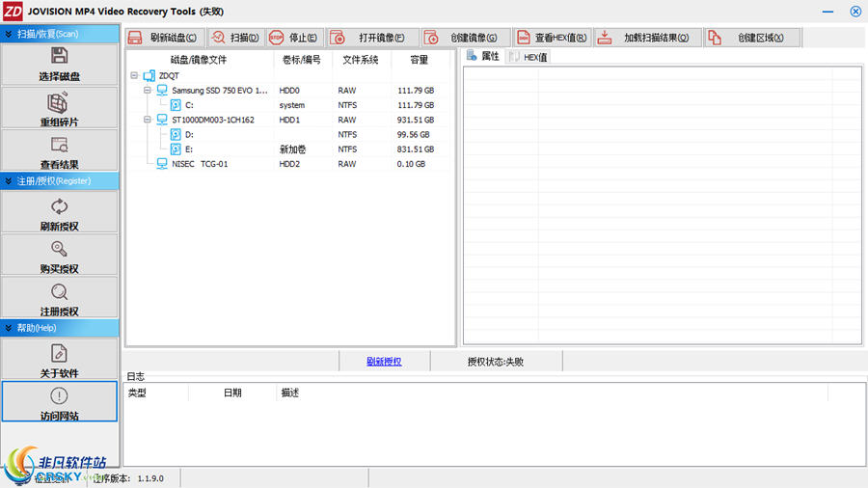The height and width of the screenshot is (488, 868).
Task: Create a disk image with 创建镜像(G)
Action: point(465,38)
